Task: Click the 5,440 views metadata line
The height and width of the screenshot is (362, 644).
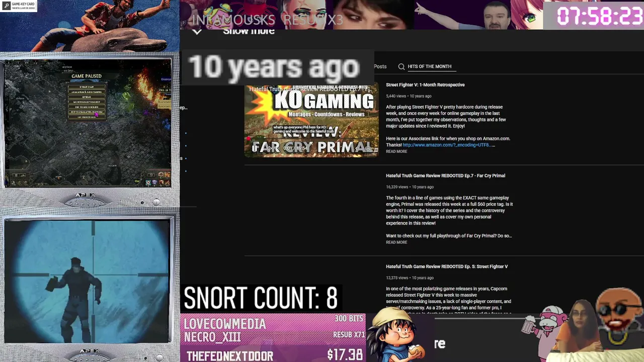Action: [x=409, y=96]
